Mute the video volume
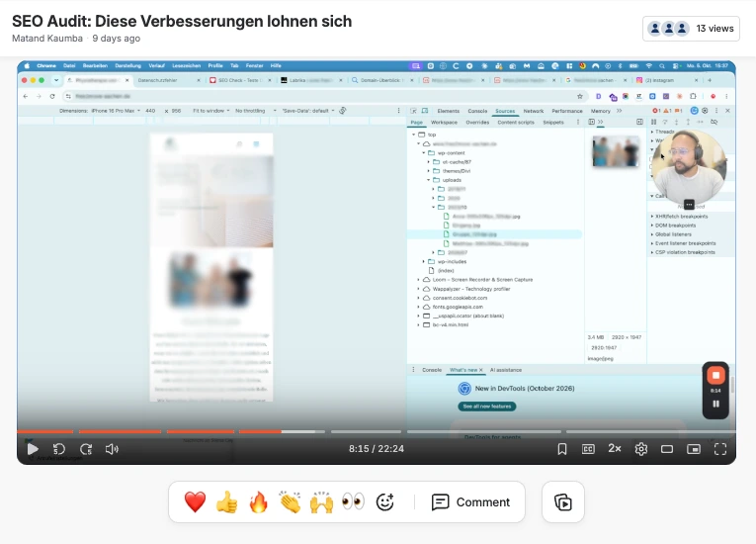 click(x=112, y=449)
